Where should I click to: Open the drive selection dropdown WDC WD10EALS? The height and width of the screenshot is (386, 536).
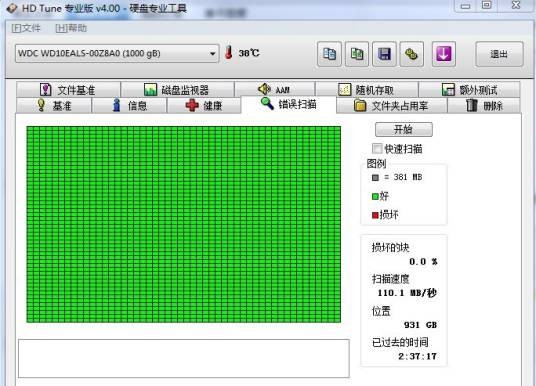(117, 53)
